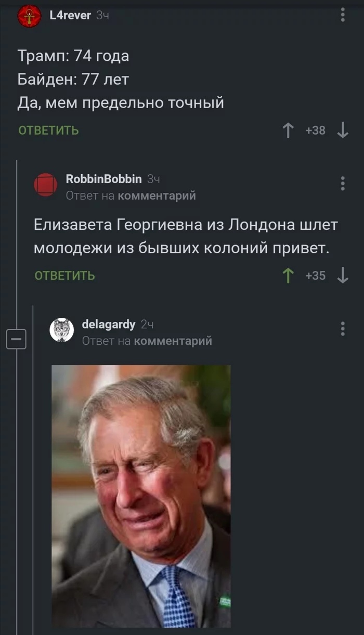Toggle the green upvote on RobbinBobbin's comment
This screenshot has width=364, height=635.
click(288, 276)
